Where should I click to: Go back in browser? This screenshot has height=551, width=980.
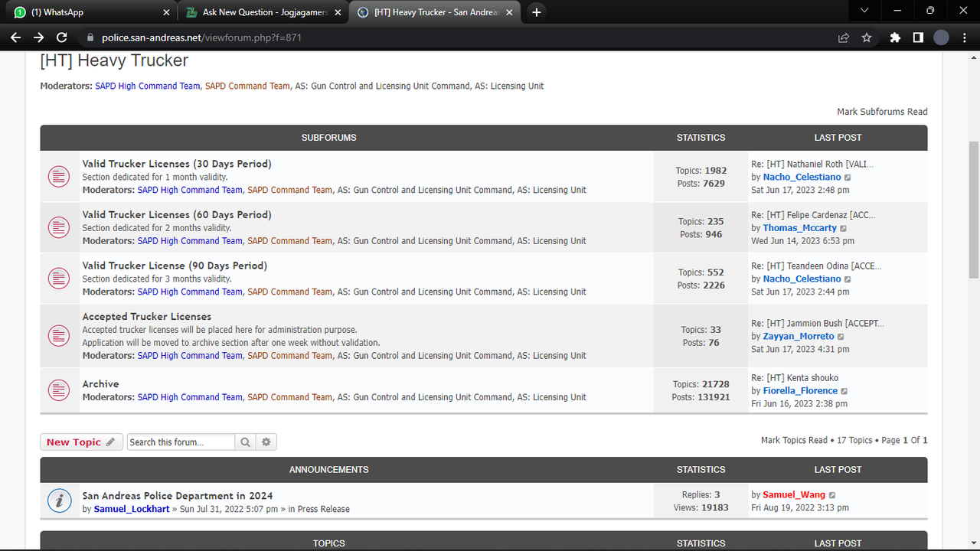tap(15, 37)
